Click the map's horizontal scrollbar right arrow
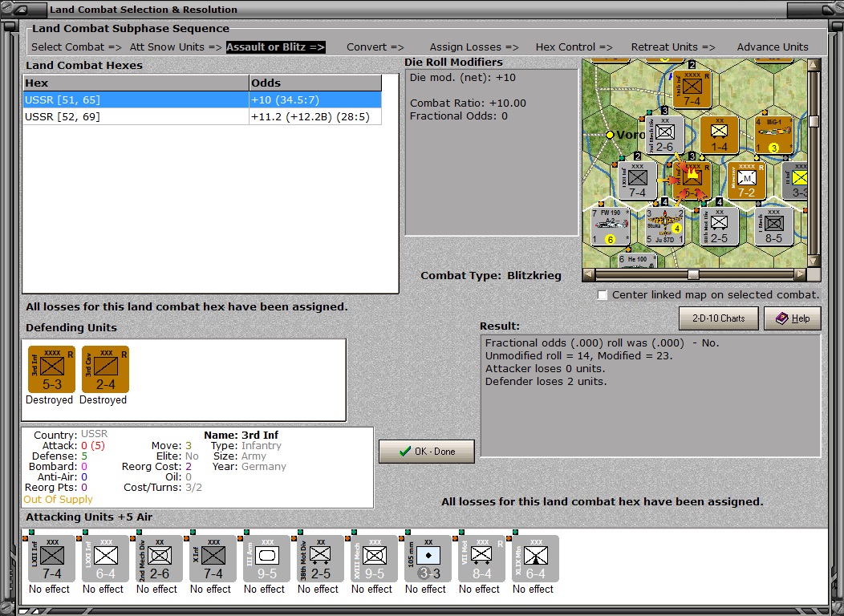844x616 pixels. point(801,274)
